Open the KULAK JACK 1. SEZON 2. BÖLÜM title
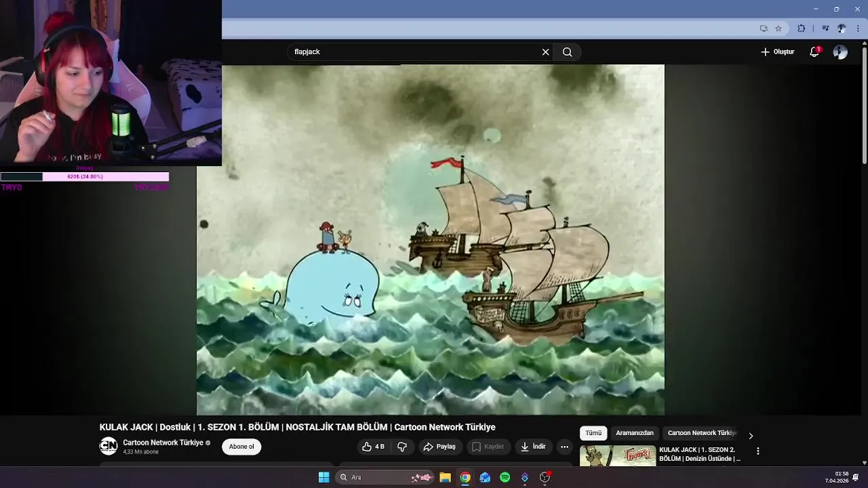 tap(700, 454)
